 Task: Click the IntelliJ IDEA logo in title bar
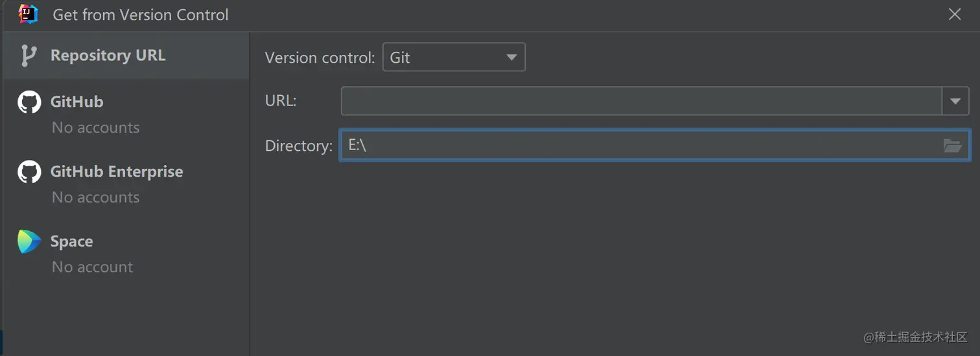tap(29, 14)
